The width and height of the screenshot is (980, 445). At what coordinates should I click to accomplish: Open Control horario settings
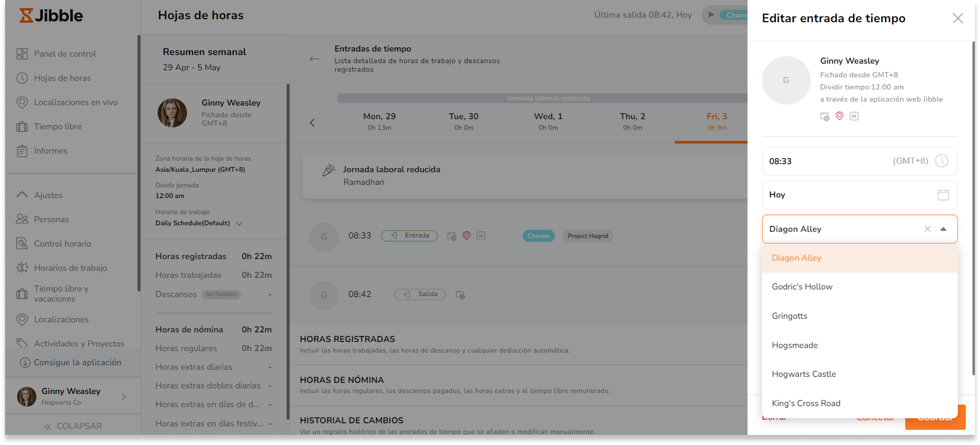(x=62, y=244)
